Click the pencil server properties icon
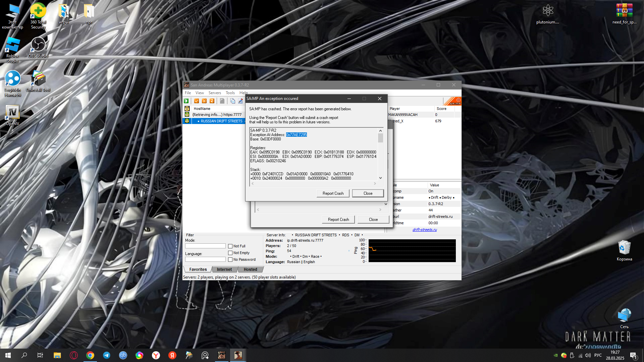 [x=240, y=101]
